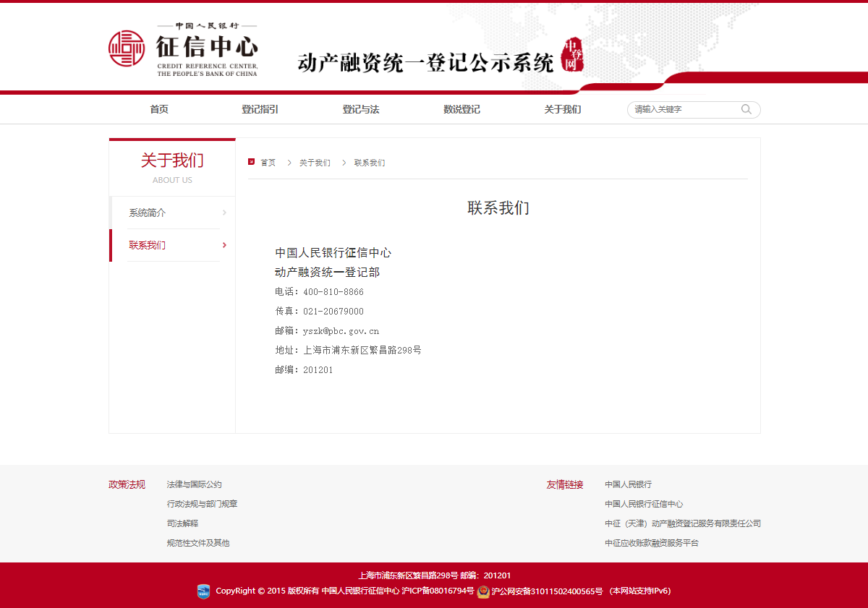Screen dimensions: 868x608
Task: Click chevron next to 系统简介
Action: click(x=224, y=213)
